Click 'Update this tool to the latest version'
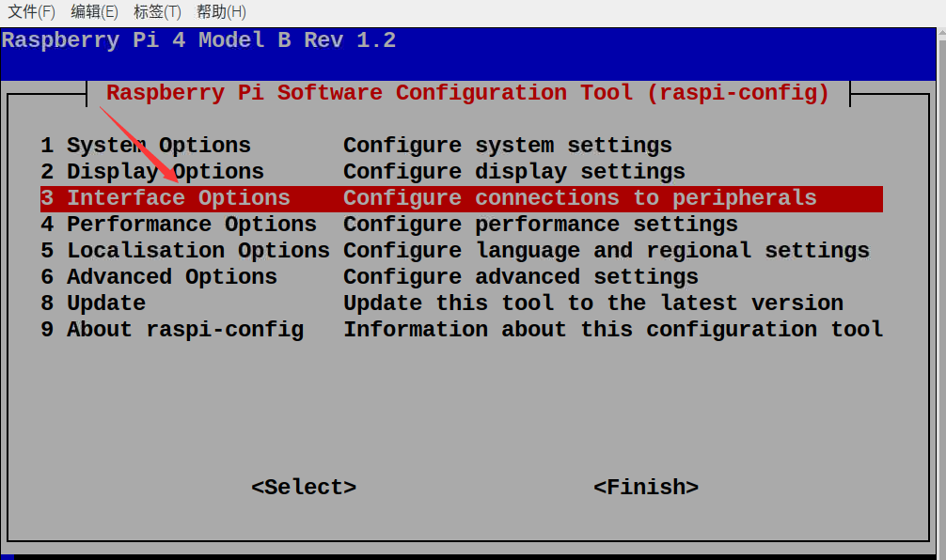Screen dimensions: 946x560 593,303
